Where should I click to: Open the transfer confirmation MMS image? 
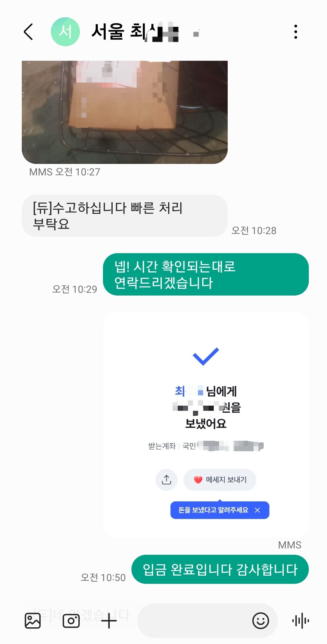point(206,425)
